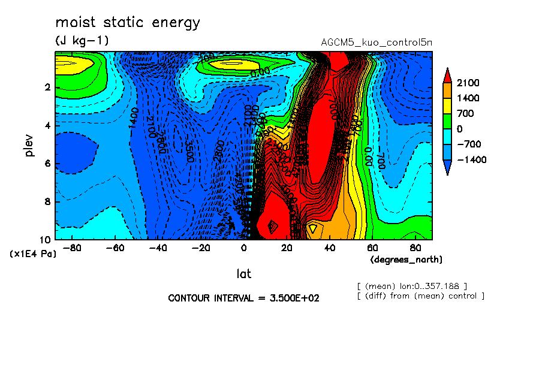This screenshot has width=542, height=392.
Task: Click the pressure tick label '2'
Action: (47, 87)
